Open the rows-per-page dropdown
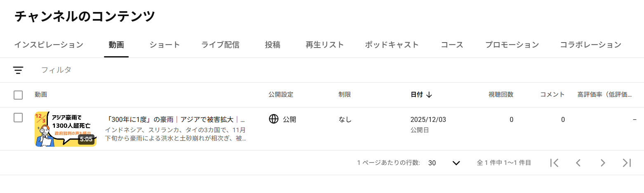The height and width of the screenshot is (193, 644). [x=444, y=163]
